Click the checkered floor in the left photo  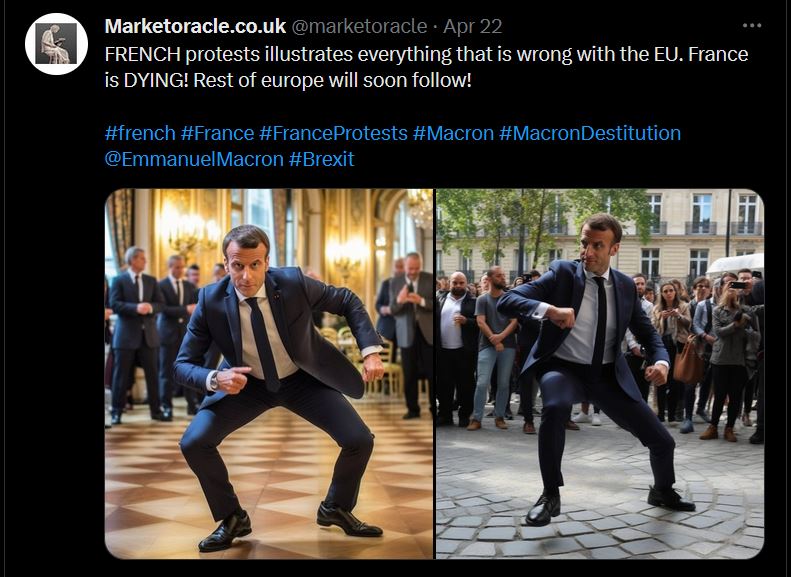(150, 500)
